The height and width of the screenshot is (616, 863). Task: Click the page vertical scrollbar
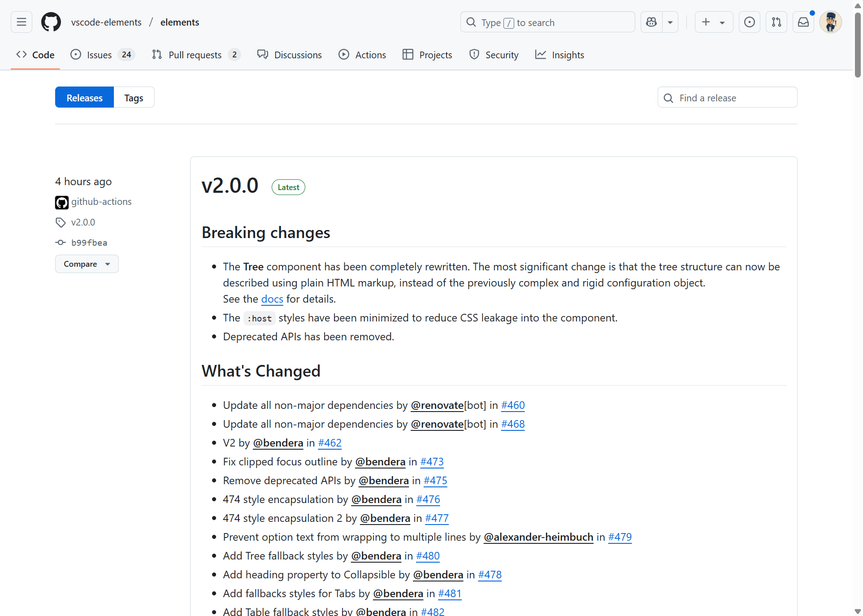click(857, 45)
